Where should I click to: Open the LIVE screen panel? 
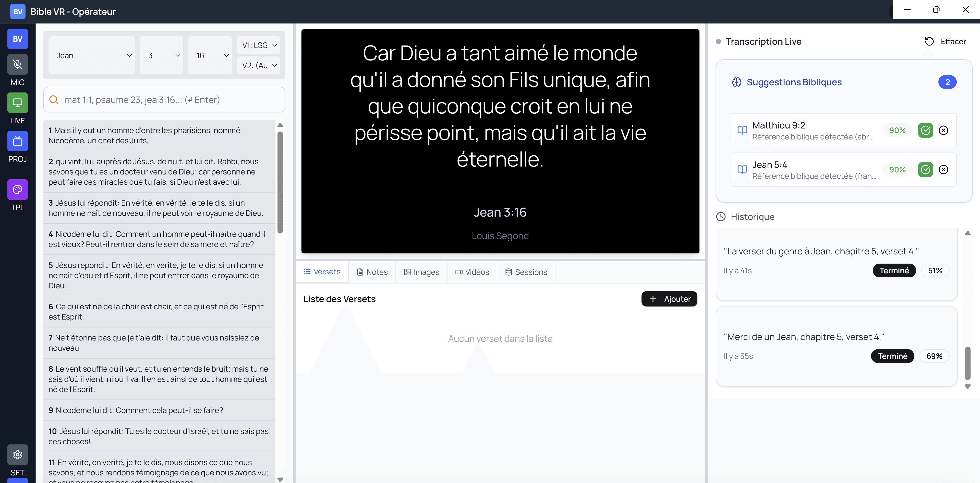click(x=17, y=102)
